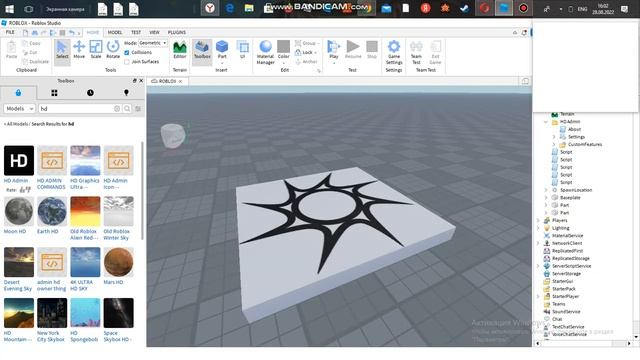Screen dimensions: 640x360
Task: Open the Mode Geometric dropdown
Action: point(153,43)
